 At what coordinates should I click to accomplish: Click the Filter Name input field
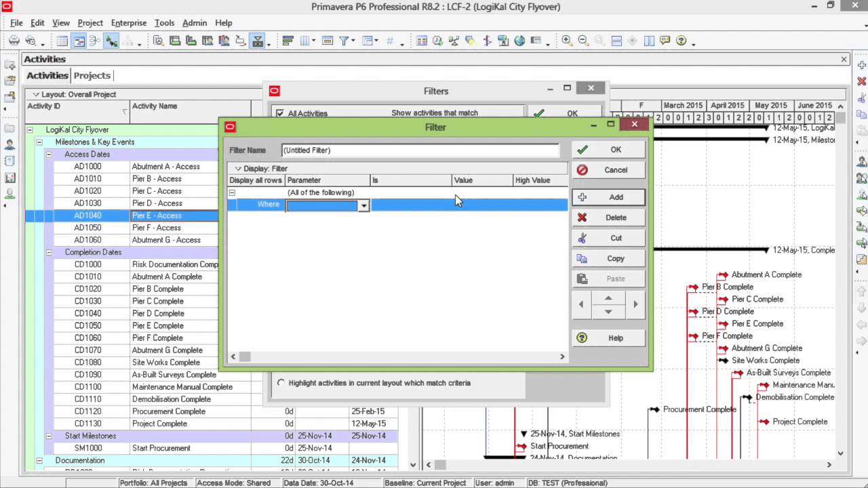point(420,150)
